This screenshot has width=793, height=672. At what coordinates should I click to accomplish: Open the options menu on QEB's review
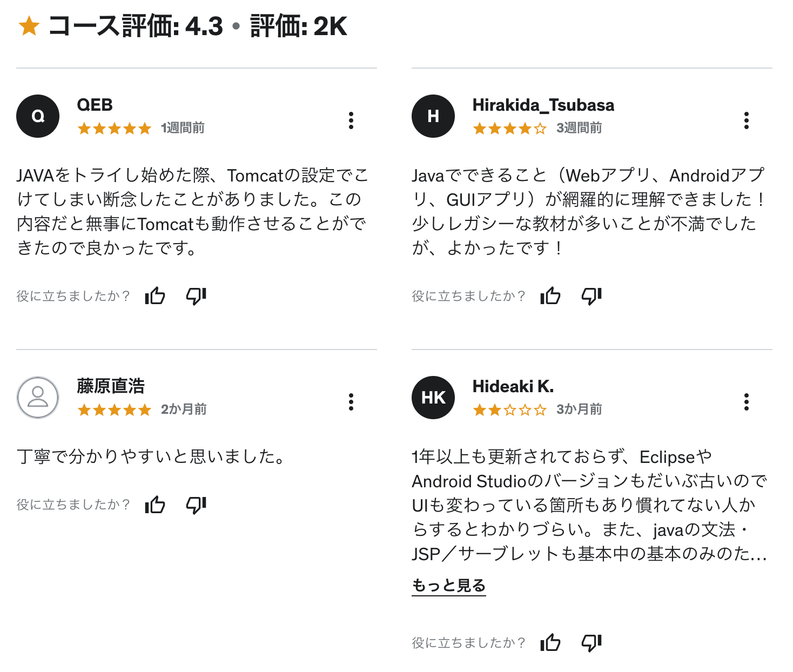351,122
